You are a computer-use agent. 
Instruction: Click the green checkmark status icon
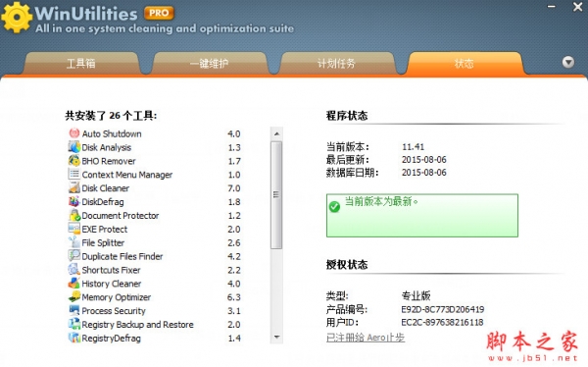pyautogui.click(x=334, y=207)
